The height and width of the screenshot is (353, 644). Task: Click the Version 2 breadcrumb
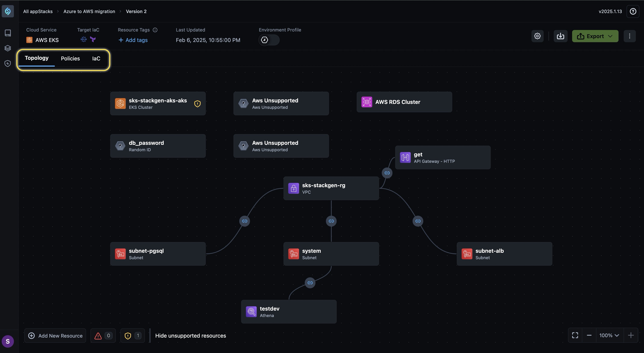click(x=136, y=11)
